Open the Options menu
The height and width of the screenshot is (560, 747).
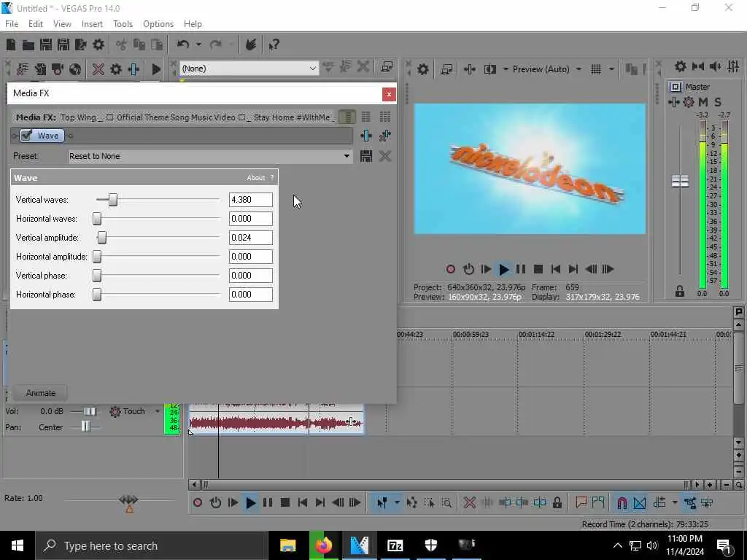coord(158,24)
